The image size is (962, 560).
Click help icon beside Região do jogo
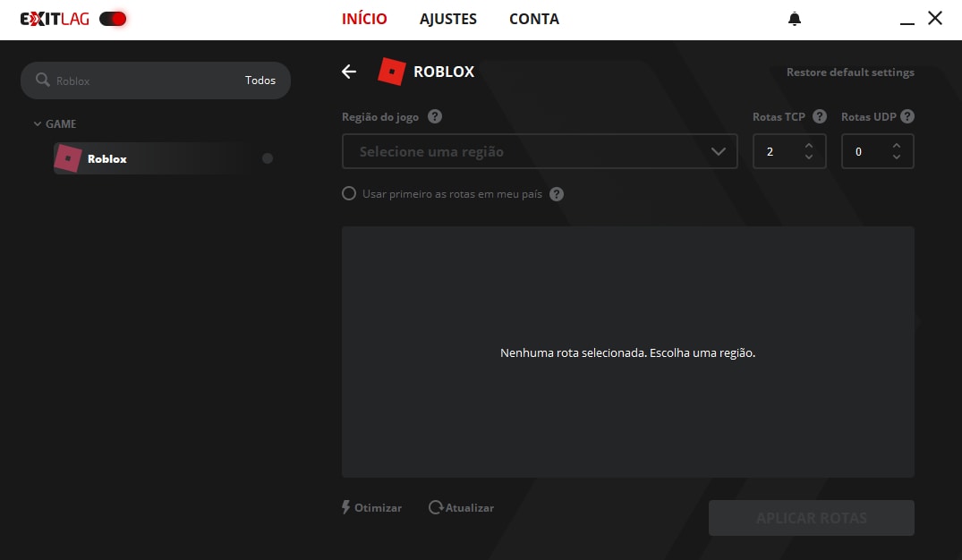[x=435, y=116]
